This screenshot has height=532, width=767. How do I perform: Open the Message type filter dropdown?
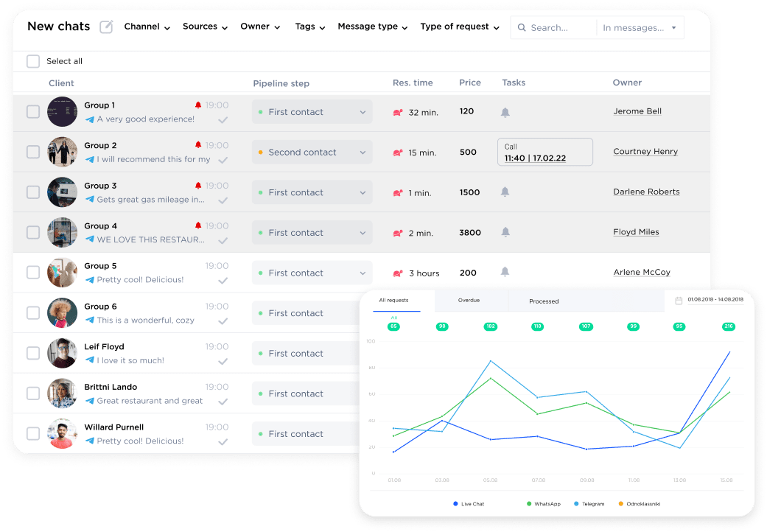pos(373,27)
